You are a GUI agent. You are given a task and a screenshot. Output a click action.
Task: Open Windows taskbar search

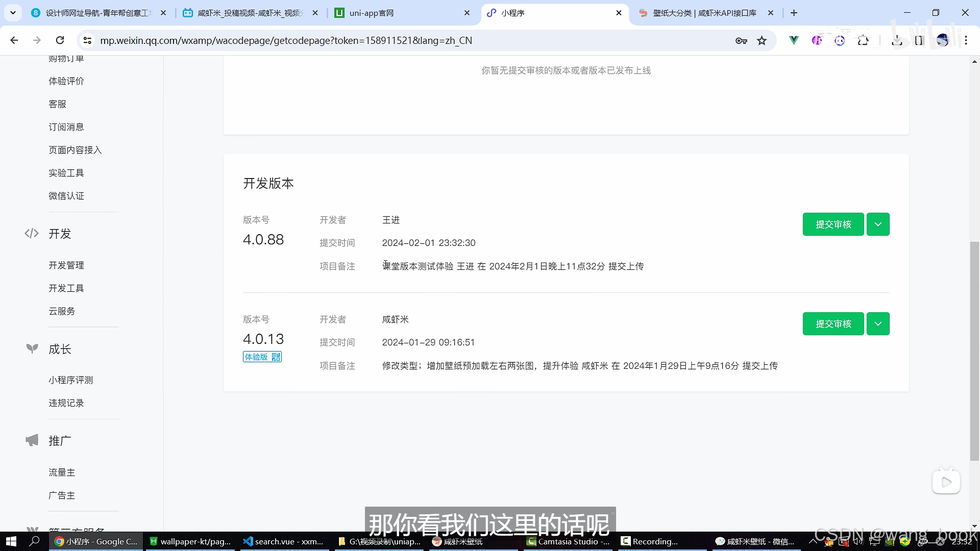tap(35, 541)
